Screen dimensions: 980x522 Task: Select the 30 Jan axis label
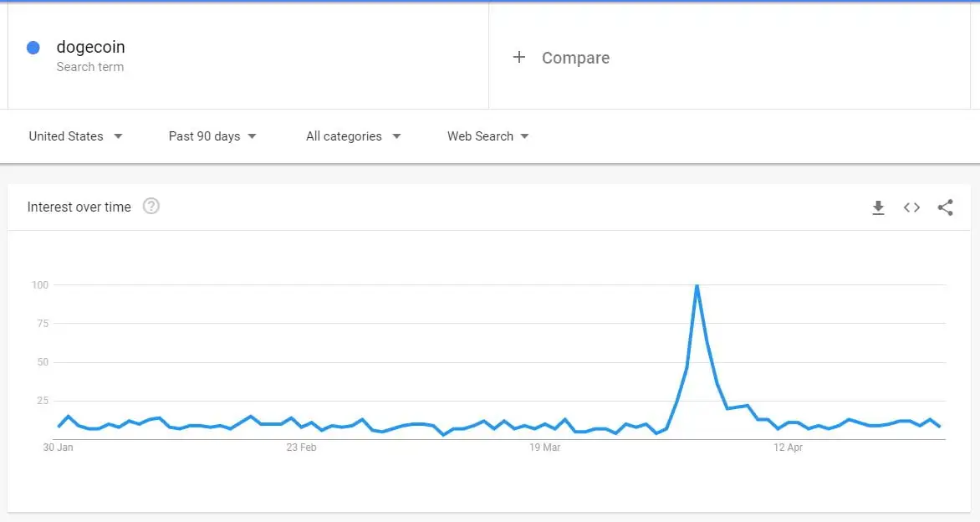[x=59, y=448]
